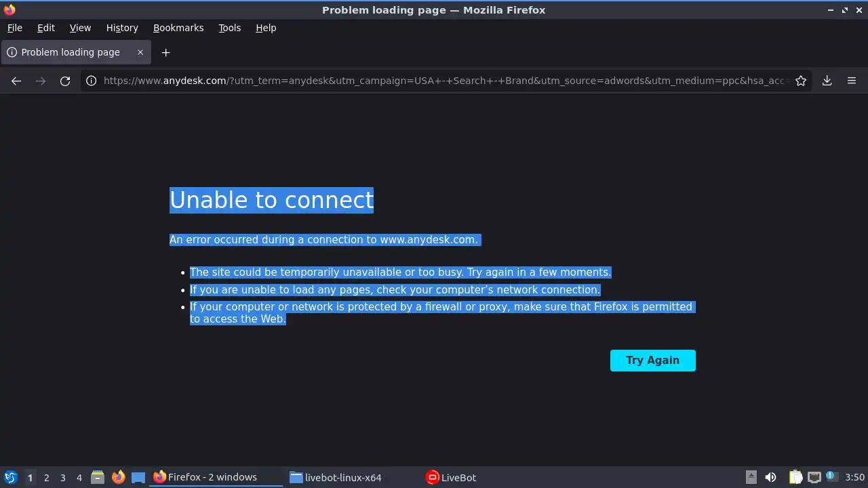The width and height of the screenshot is (868, 488).
Task: Switch to workspace 3
Action: 63,478
